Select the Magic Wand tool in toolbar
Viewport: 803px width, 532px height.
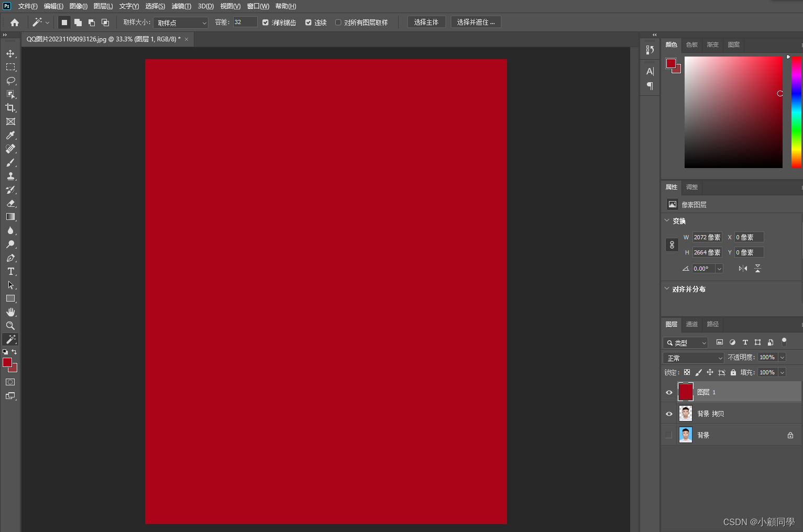pyautogui.click(x=10, y=339)
